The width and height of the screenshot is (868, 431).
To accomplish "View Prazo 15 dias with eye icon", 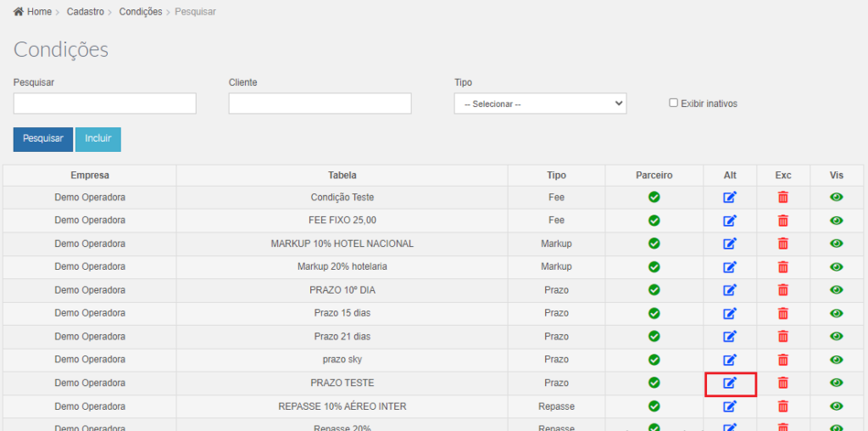I will [x=837, y=313].
